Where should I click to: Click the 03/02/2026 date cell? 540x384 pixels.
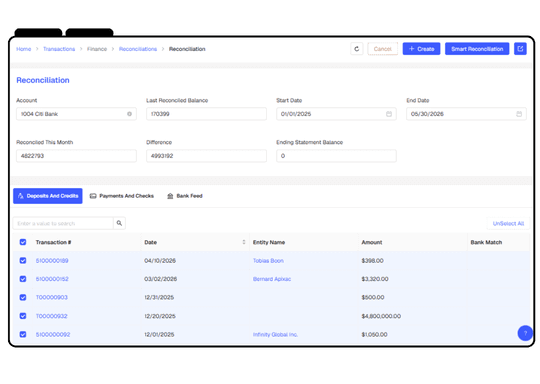point(160,279)
